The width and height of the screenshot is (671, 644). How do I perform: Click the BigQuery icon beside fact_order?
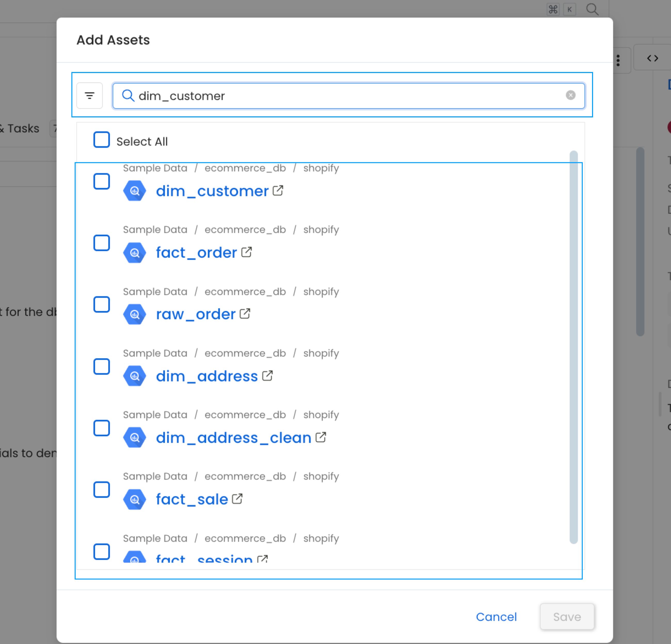pyautogui.click(x=134, y=253)
